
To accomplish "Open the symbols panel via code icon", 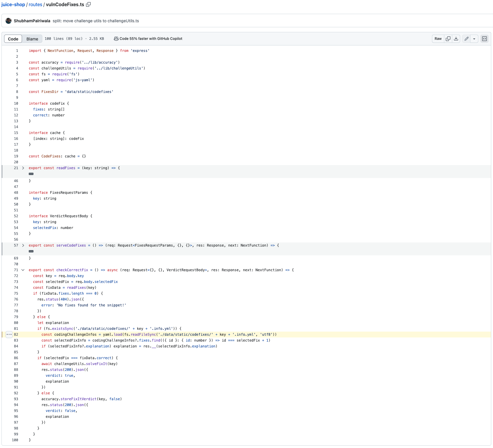I will (484, 38).
